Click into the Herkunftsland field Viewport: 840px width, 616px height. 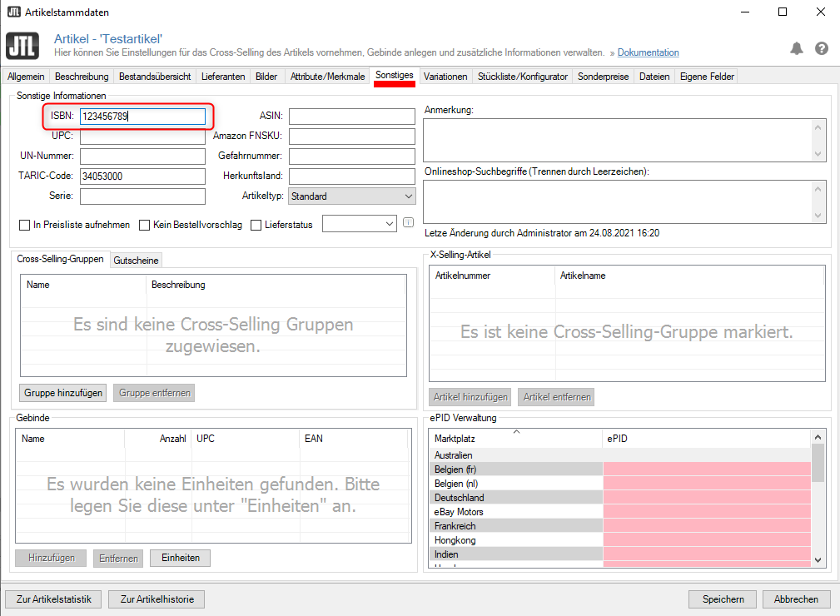[352, 176]
